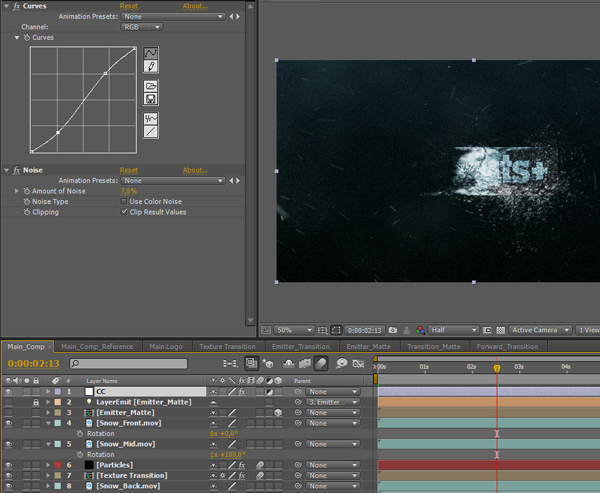
Task: Select the Bezier curve tool in Curves
Action: (x=151, y=52)
